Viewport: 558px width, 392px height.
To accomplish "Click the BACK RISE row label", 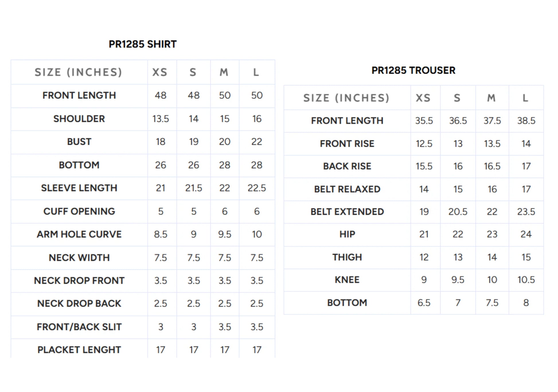I will 347,166.
